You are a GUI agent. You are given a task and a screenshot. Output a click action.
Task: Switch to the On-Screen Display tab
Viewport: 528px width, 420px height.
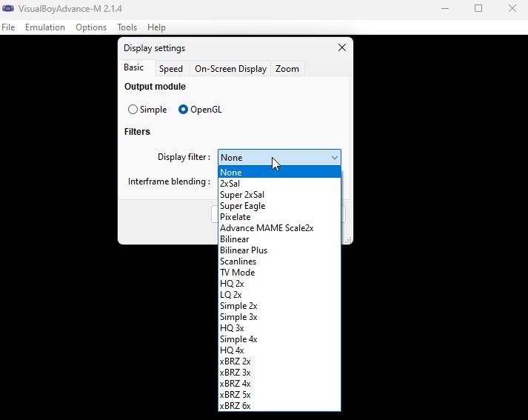click(230, 69)
